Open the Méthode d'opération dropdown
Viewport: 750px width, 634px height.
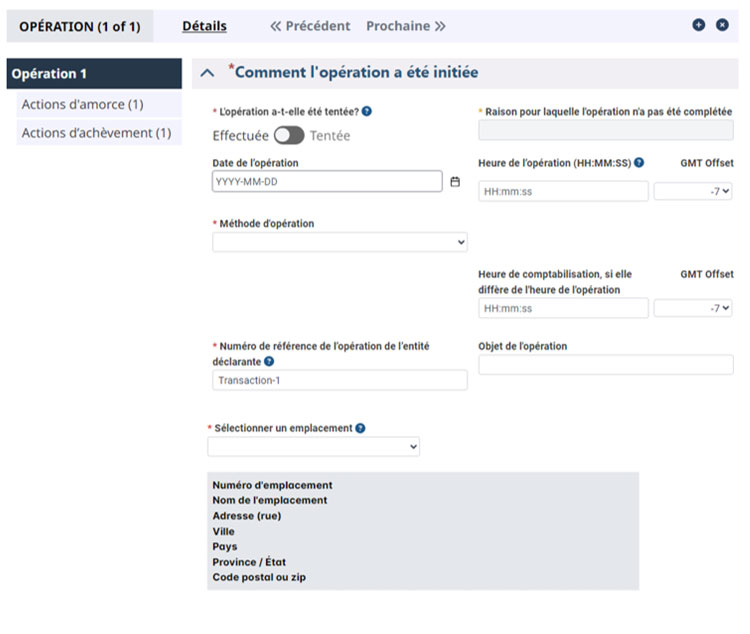[340, 242]
